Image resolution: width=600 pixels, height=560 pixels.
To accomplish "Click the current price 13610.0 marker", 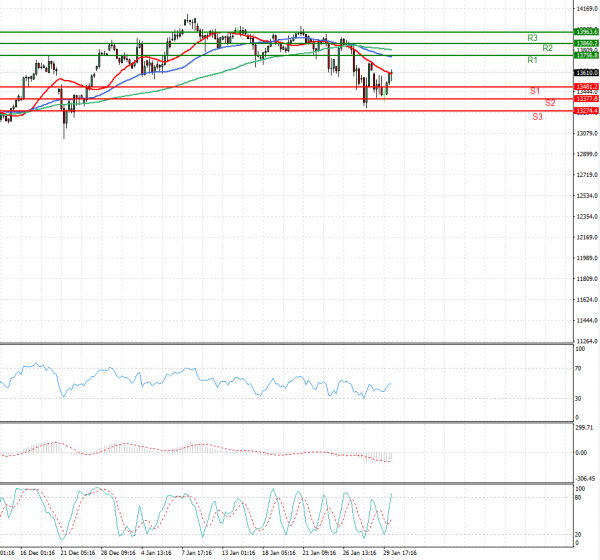I will [587, 73].
